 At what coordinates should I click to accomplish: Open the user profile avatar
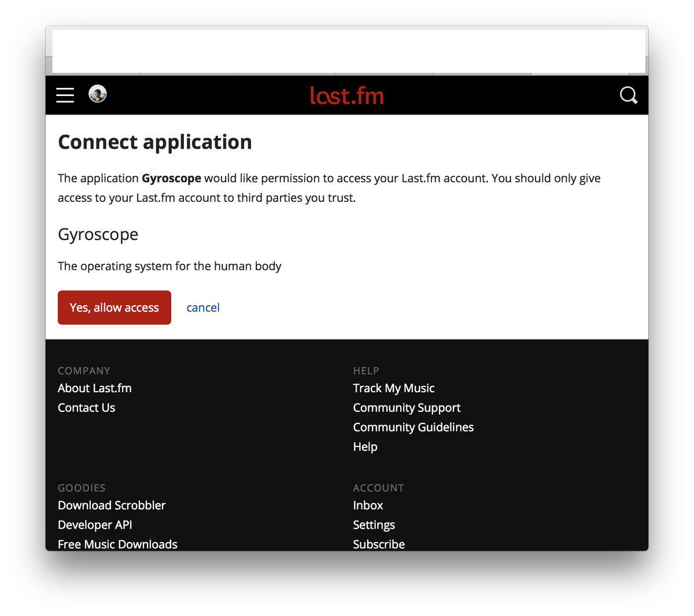pos(98,94)
